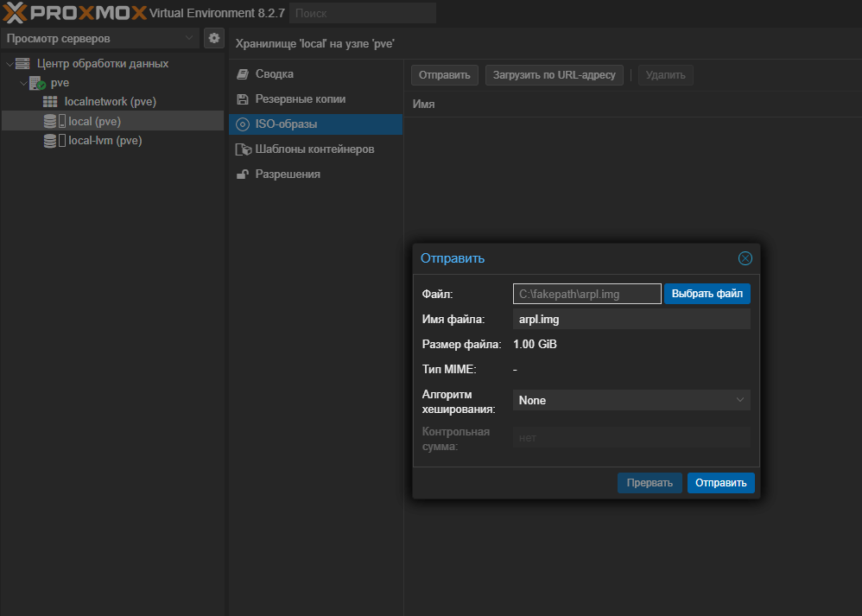Open the Просмотр серверов view dropdown
This screenshot has width=862, height=616.
(100, 39)
